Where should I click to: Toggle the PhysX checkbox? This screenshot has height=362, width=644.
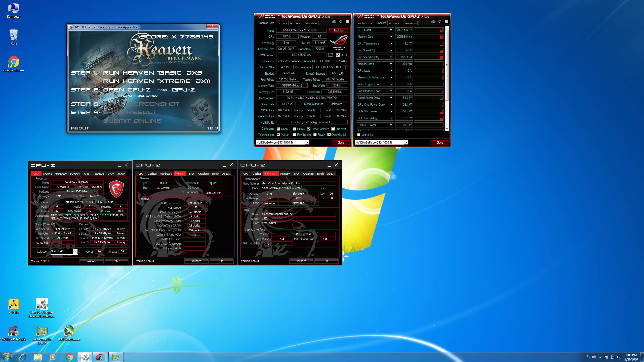[315, 135]
